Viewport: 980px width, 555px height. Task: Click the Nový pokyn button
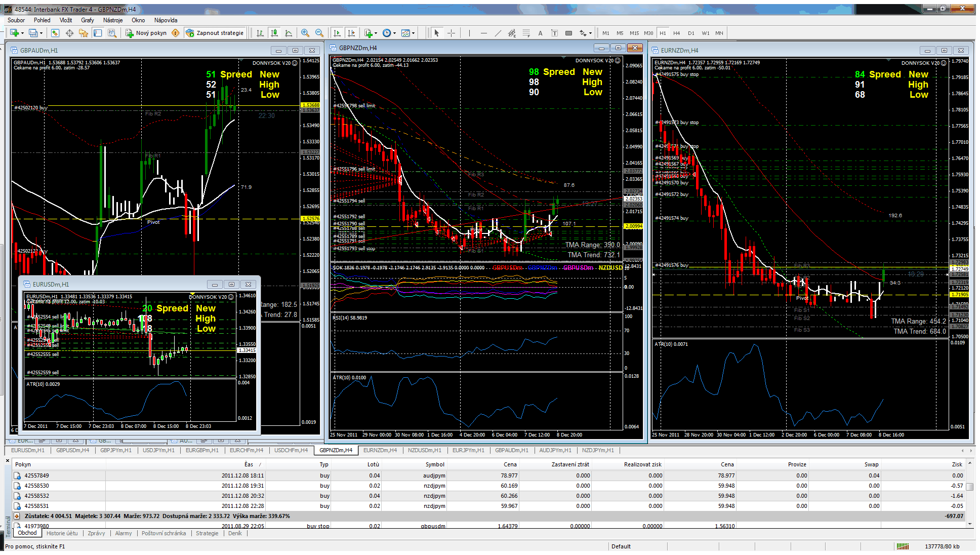tap(146, 33)
